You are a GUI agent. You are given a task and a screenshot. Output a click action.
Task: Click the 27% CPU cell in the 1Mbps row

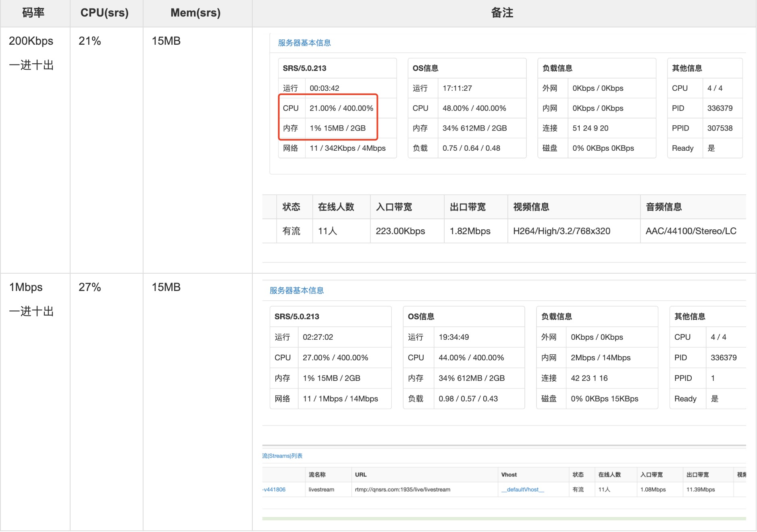pyautogui.click(x=90, y=287)
